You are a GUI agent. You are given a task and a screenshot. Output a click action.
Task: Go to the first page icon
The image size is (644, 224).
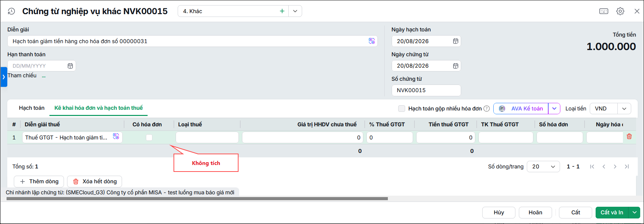[592, 166]
